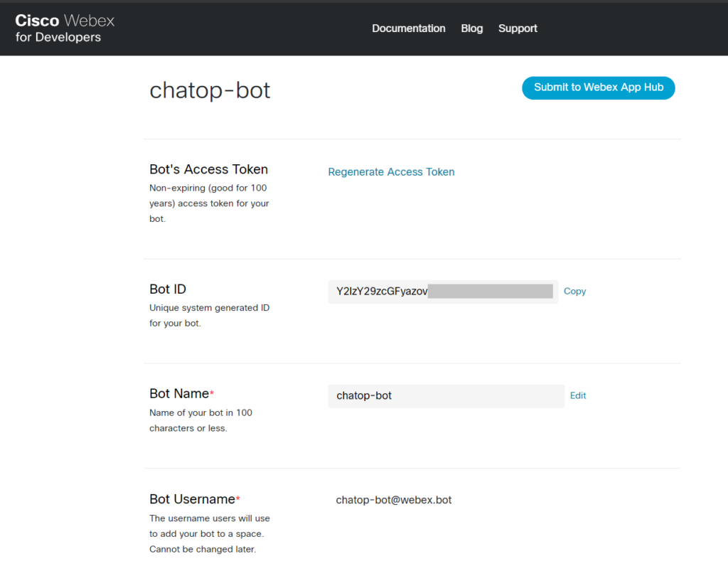This screenshot has width=728, height=576.
Task: Click 'Unique system generated ID' description
Action: (210, 316)
